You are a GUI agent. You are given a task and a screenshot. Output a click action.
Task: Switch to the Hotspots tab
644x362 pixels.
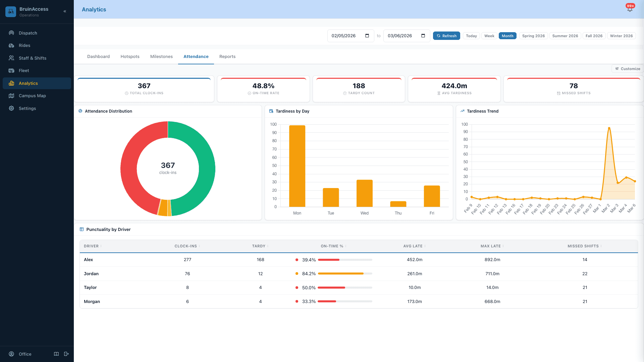click(130, 56)
